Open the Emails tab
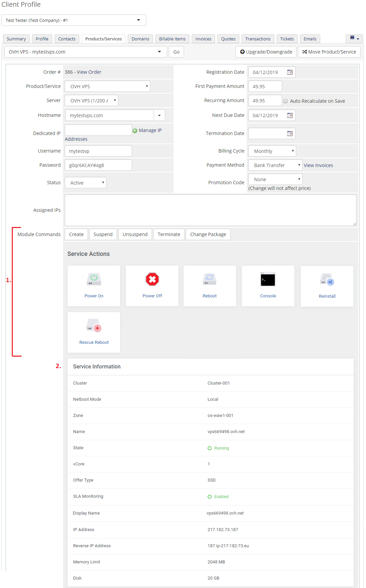This screenshot has width=366, height=588. (310, 39)
